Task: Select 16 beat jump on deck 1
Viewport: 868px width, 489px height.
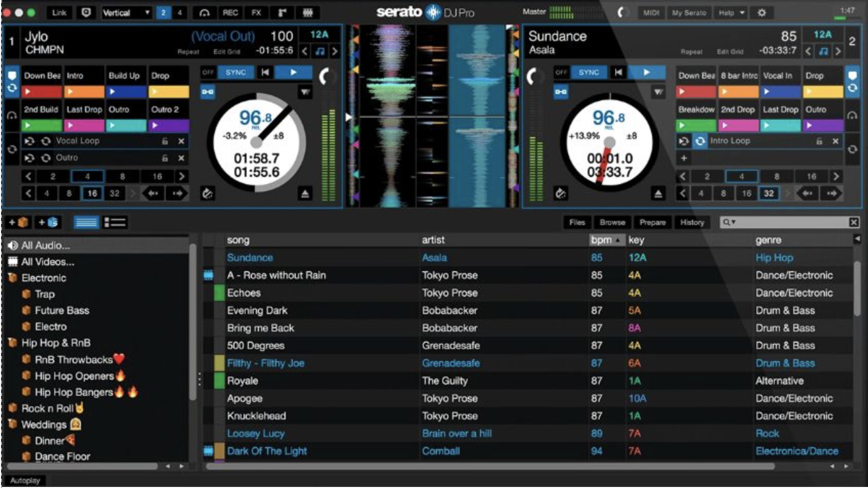Action: pos(92,193)
